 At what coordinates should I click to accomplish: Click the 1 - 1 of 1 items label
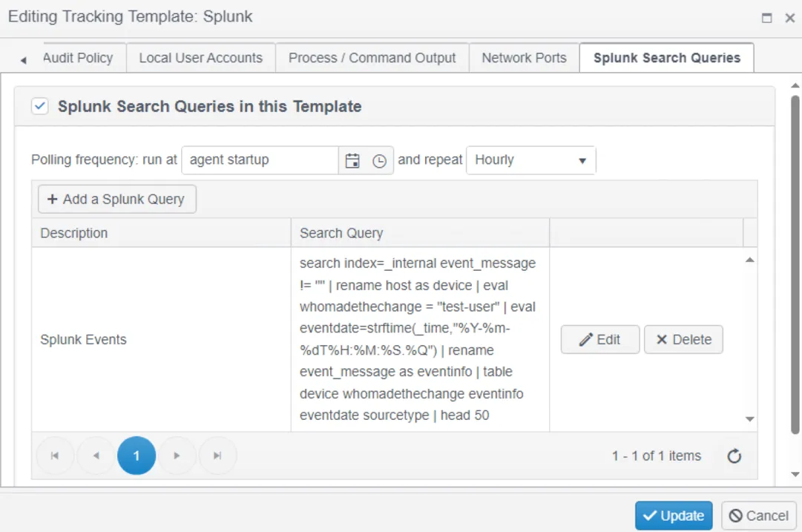pos(657,456)
